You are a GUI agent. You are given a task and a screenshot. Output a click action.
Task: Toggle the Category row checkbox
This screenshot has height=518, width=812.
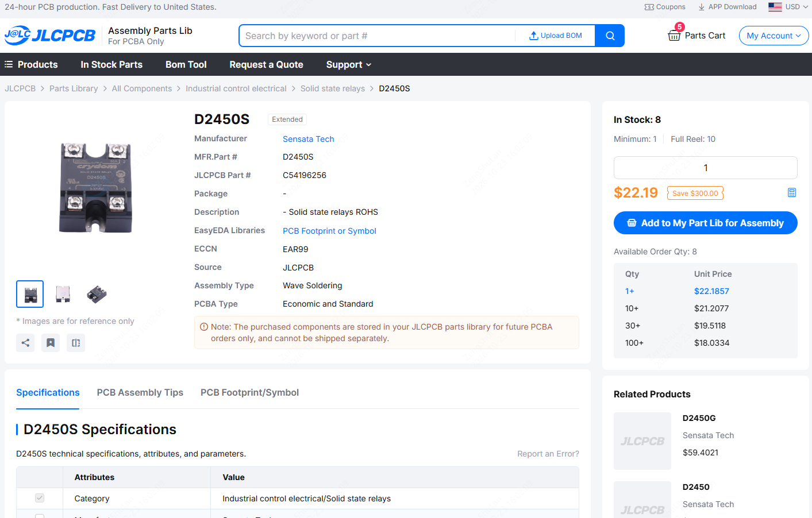pos(40,498)
